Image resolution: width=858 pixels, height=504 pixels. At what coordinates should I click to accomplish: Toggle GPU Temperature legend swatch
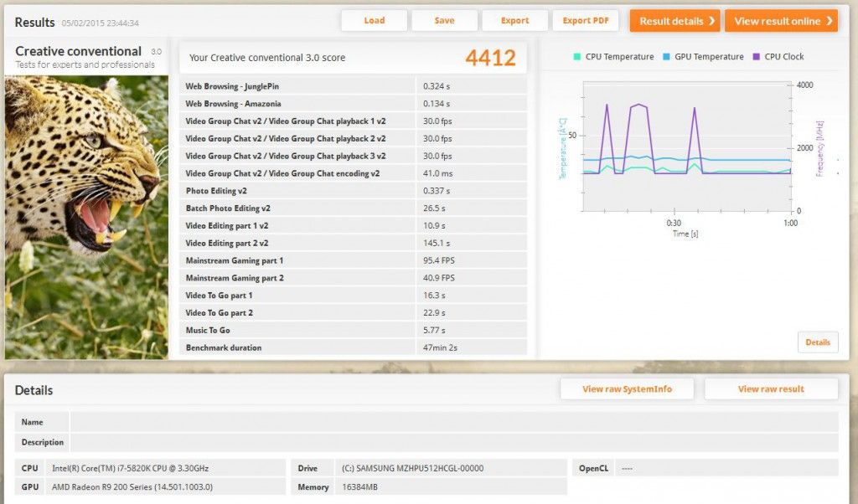pos(666,56)
